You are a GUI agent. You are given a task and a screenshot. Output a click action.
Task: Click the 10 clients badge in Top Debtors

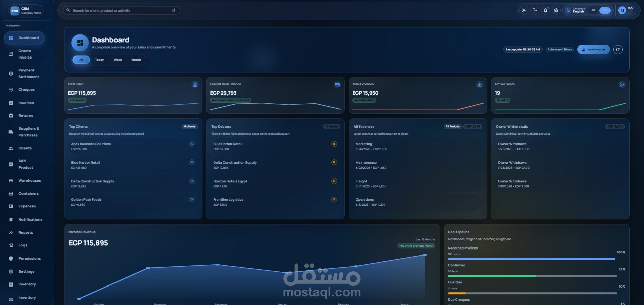[331, 127]
